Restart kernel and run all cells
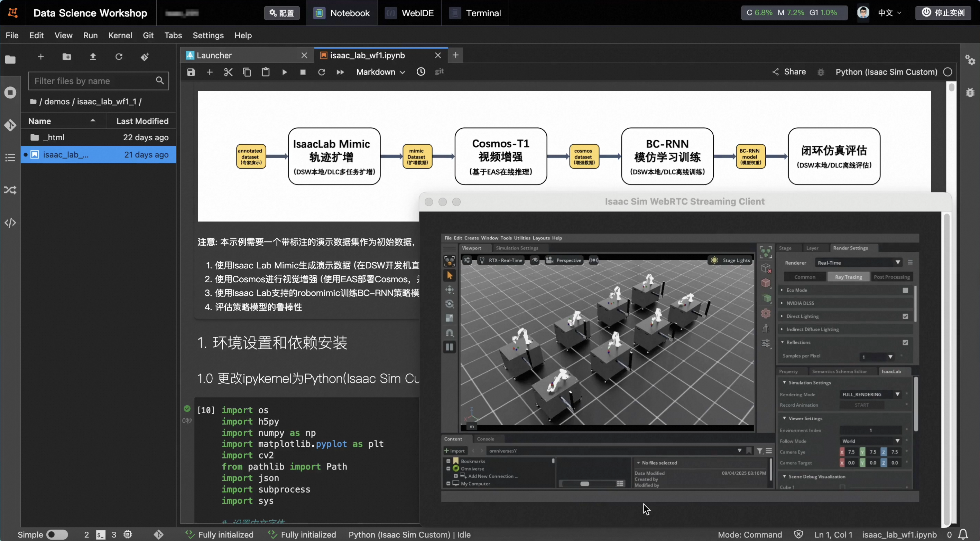The image size is (980, 541). click(340, 72)
